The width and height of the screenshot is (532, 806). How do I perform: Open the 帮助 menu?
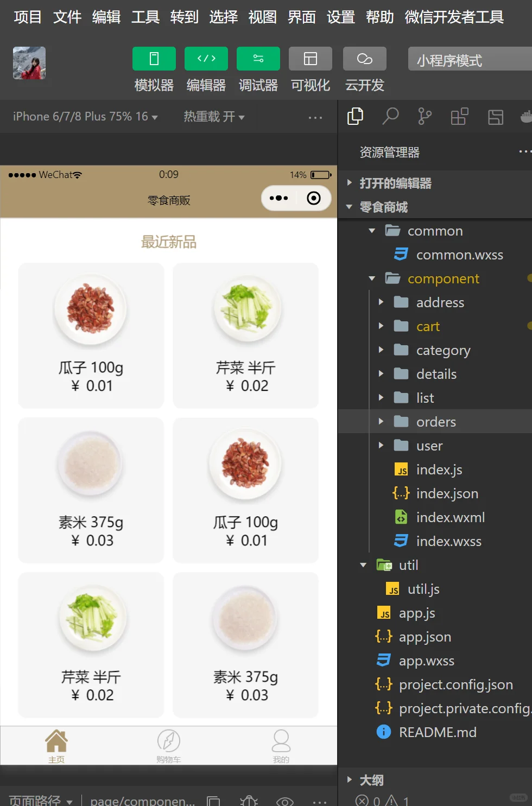380,17
